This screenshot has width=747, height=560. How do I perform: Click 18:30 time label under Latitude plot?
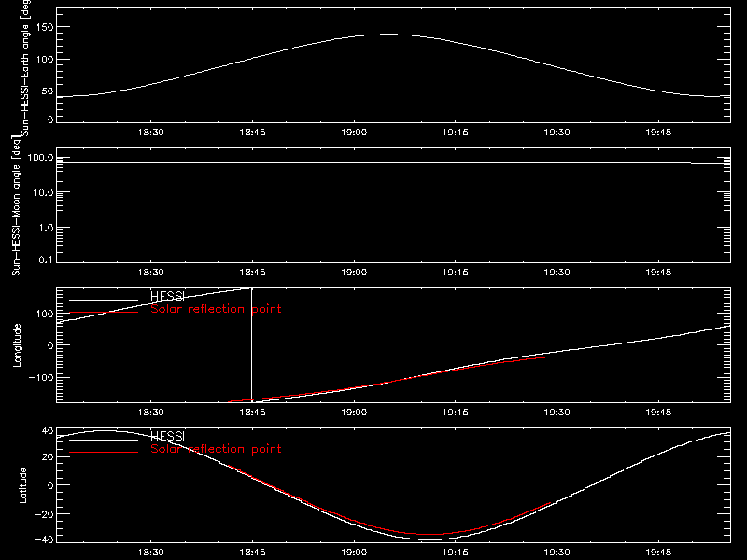(151, 552)
